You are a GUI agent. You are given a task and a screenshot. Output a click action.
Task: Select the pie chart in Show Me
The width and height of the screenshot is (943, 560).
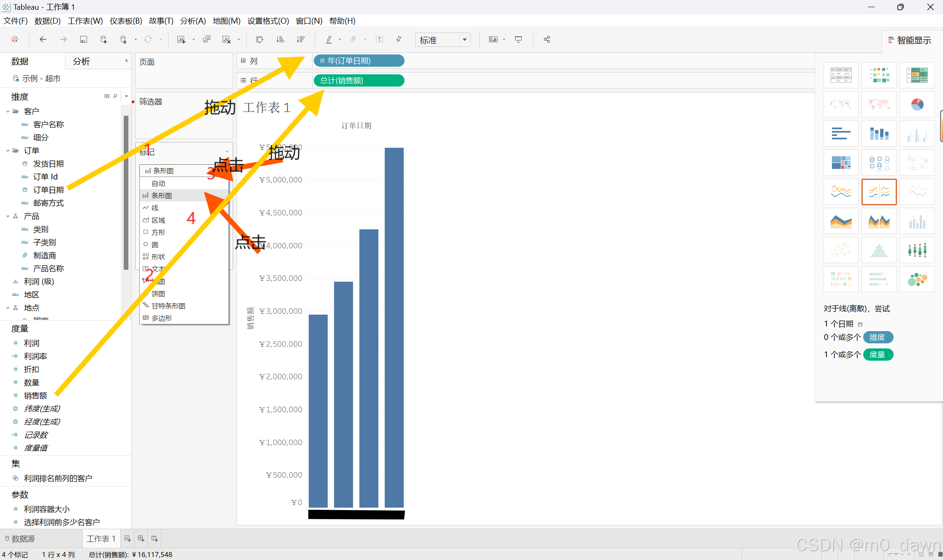[x=917, y=104]
